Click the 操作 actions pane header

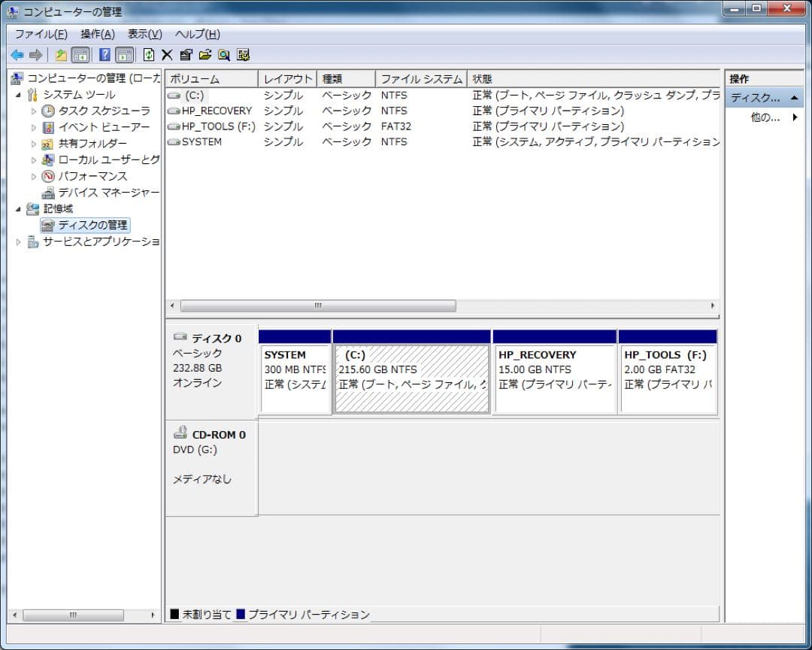pyautogui.click(x=765, y=79)
